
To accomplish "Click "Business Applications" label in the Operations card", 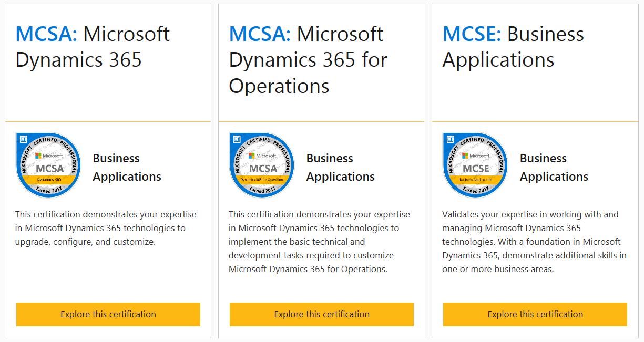I will 340,168.
